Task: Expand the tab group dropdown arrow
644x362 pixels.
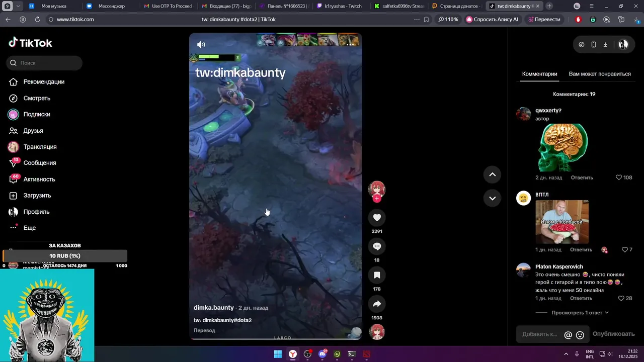Action: tap(19, 6)
